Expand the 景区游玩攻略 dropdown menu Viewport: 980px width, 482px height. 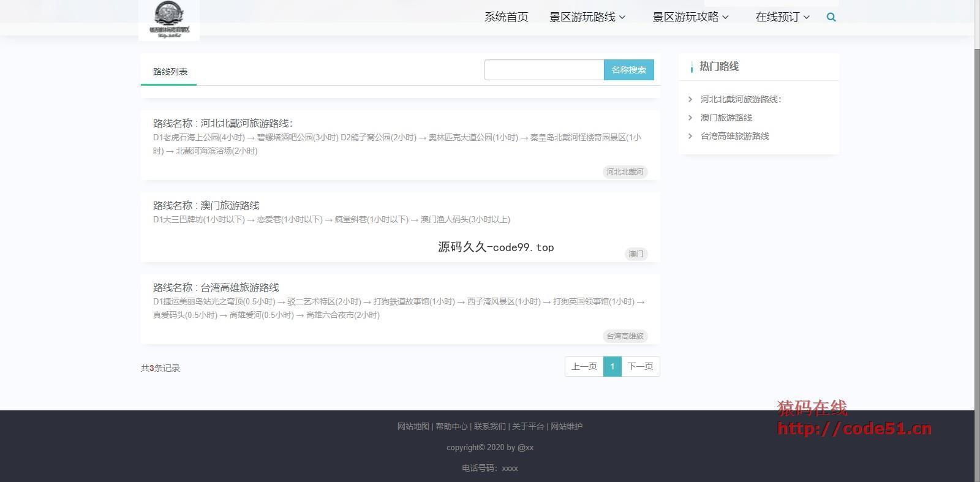[690, 17]
